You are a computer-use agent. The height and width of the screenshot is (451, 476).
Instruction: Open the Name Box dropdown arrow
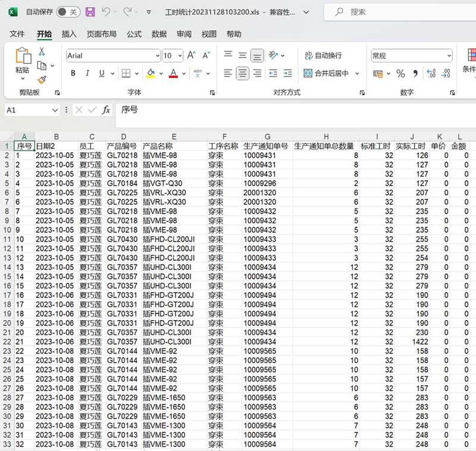[55, 110]
